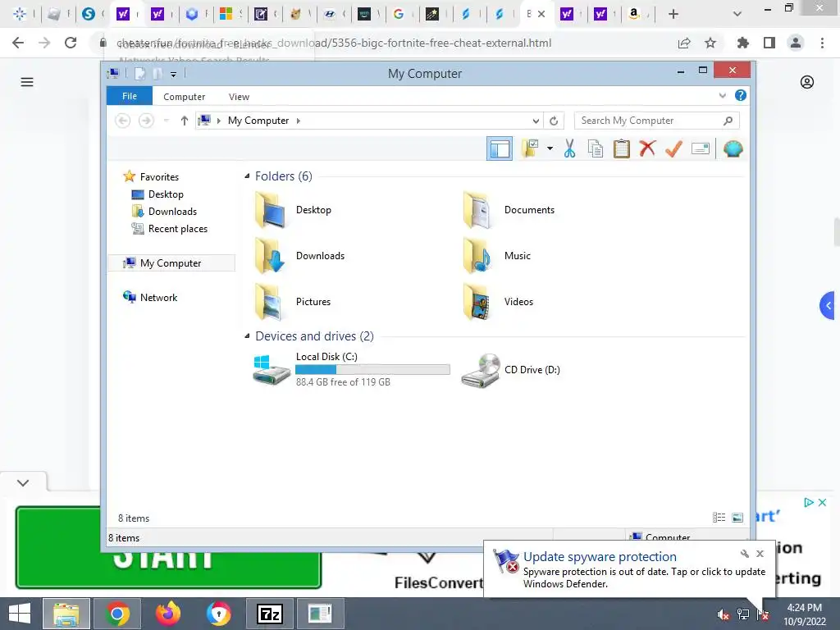Open Chrome tab search chevron
Viewport: 840px width, 630px height.
[737, 15]
